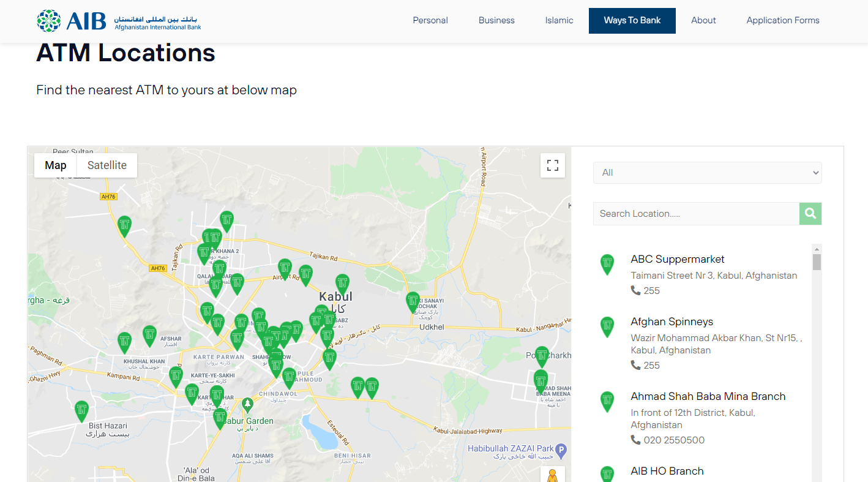Click ATM marker above Kabul city label
This screenshot has height=482, width=868.
(x=343, y=284)
